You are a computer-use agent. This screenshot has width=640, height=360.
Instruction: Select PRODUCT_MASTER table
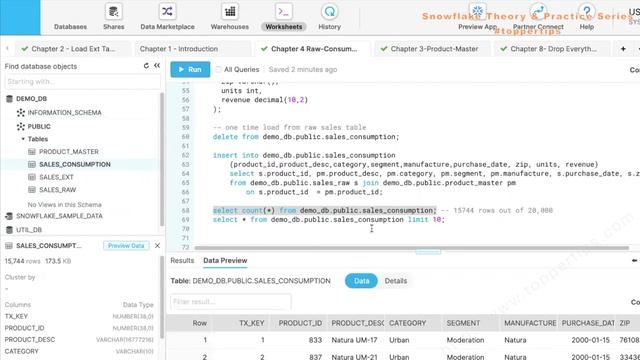point(69,152)
